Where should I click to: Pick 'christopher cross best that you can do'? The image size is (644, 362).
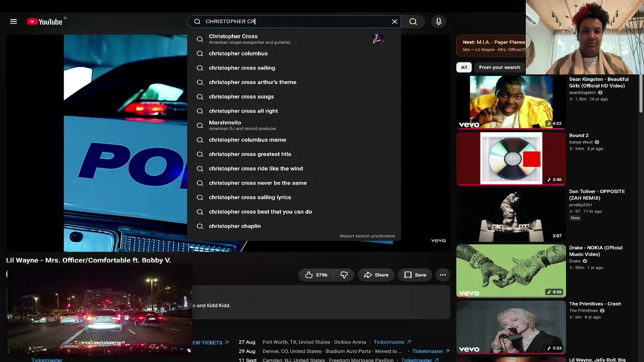click(x=294, y=212)
